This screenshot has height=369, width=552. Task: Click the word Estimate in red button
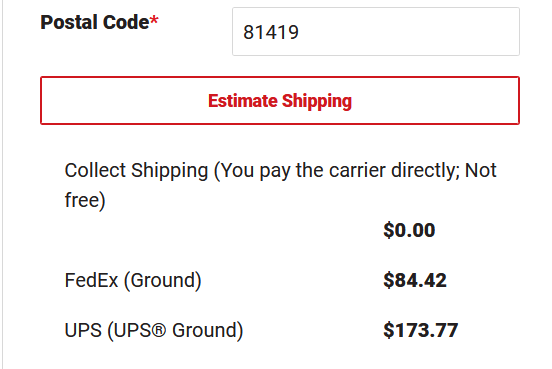click(243, 101)
